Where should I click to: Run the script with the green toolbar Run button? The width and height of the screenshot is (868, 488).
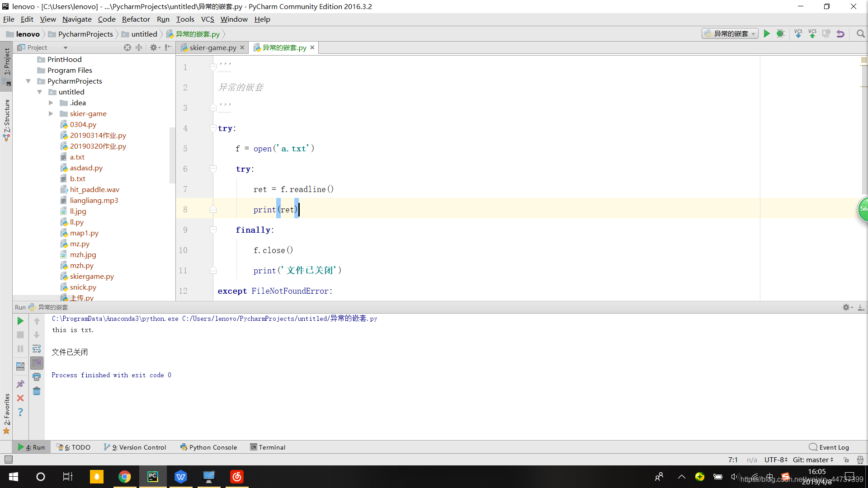tap(767, 34)
